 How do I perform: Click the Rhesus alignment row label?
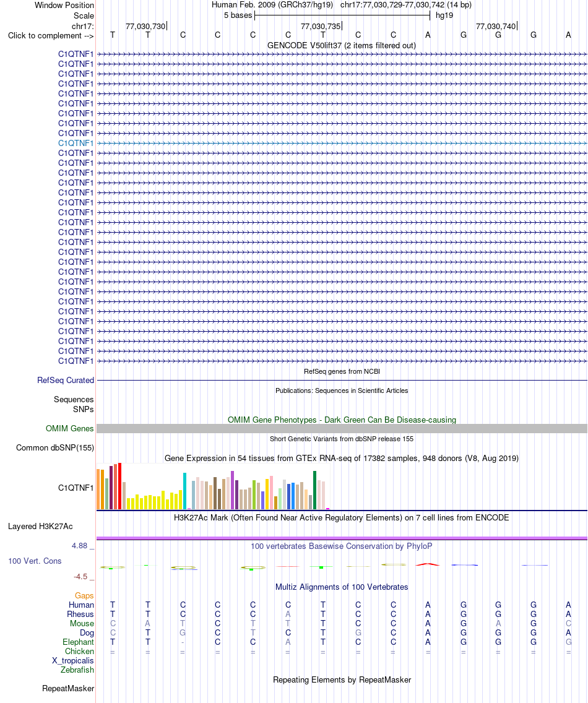pos(80,615)
